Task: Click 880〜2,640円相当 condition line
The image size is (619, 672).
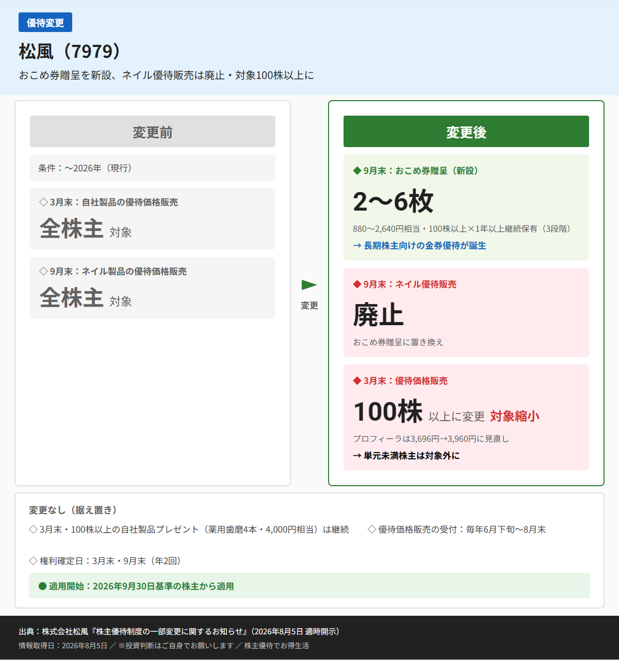Action: pos(462,229)
